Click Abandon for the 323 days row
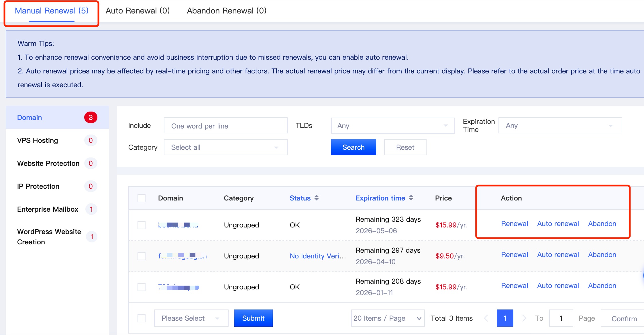Screen dimensions: 644x335 click(x=602, y=224)
